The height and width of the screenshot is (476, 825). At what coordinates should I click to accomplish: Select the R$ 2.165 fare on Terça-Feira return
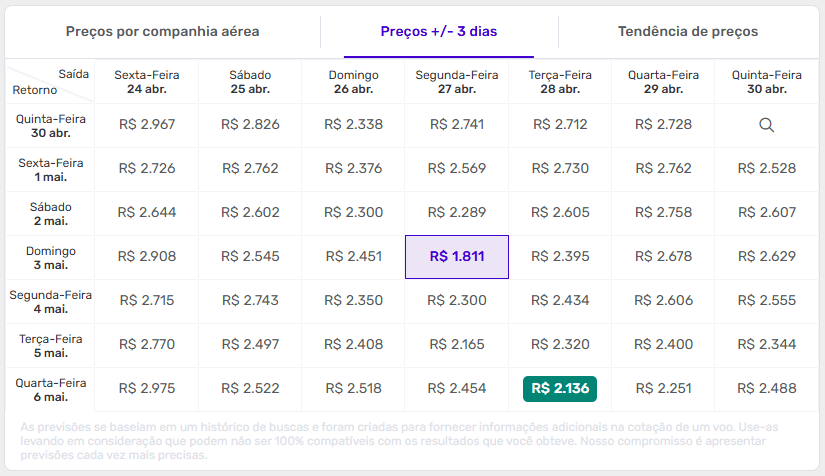click(x=457, y=345)
